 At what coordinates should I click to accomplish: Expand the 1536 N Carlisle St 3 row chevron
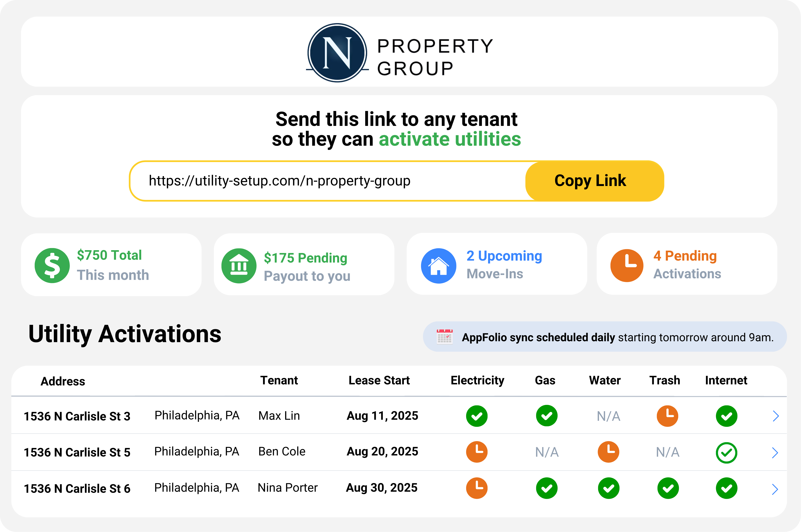click(x=775, y=416)
